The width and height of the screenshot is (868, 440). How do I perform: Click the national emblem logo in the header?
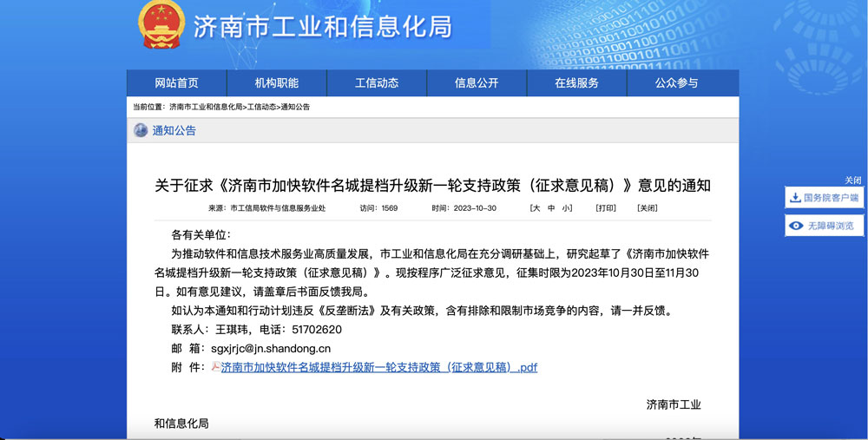(161, 24)
